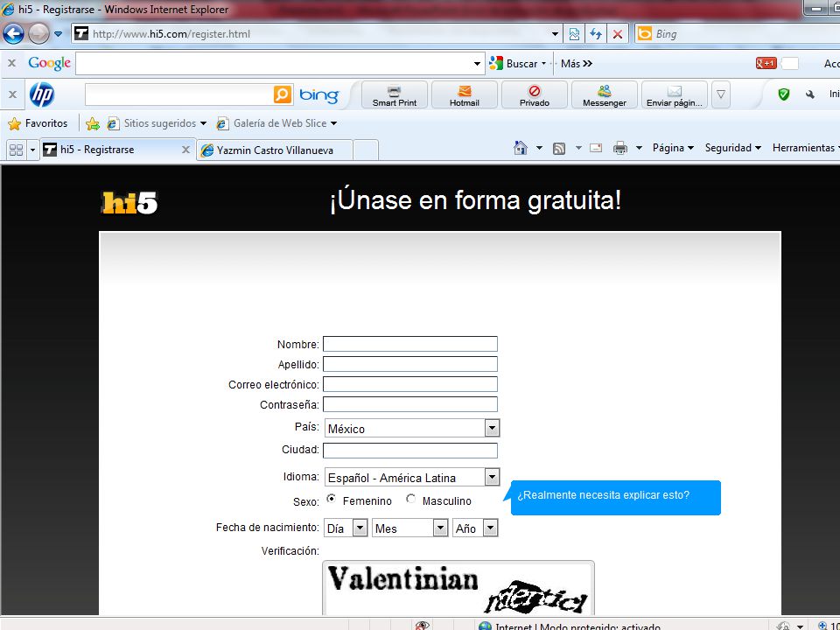840x630 pixels.
Task: Click the Apellido input field
Action: (x=409, y=364)
